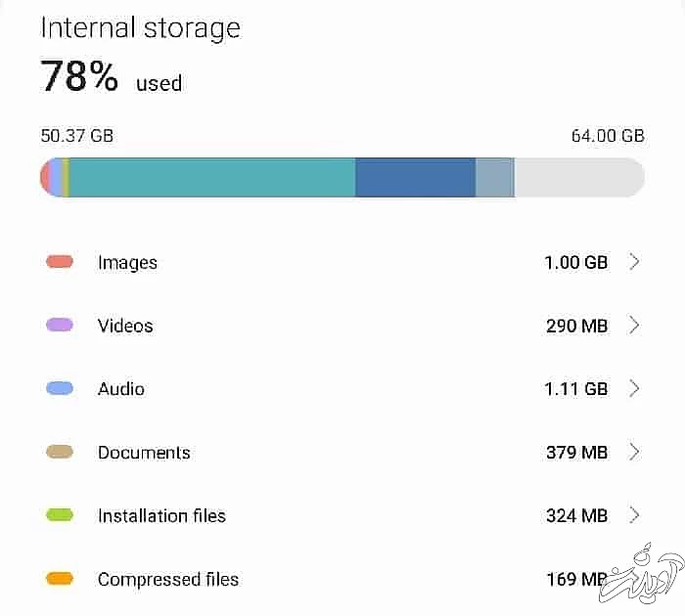Click the red Images category icon

coord(60,262)
